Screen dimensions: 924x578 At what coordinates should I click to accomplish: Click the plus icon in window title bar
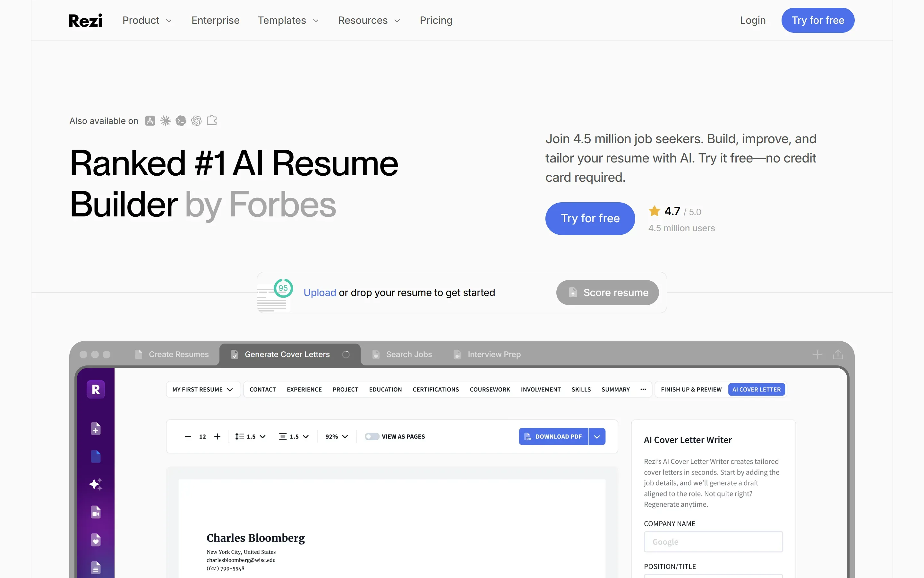pyautogui.click(x=817, y=355)
